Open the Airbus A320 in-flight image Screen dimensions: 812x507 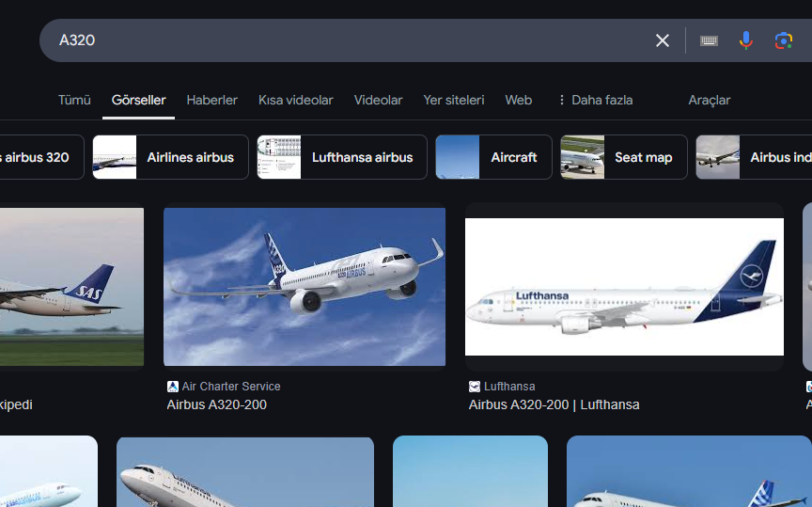coord(304,287)
